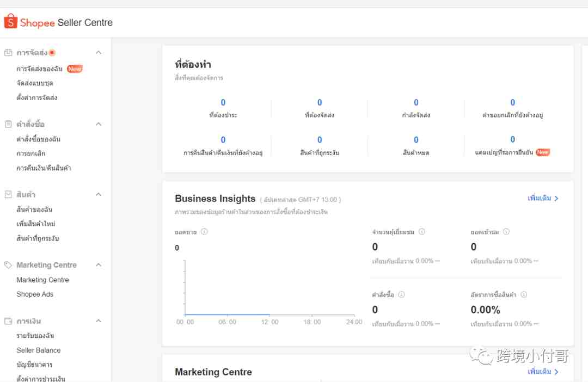Viewport: 588px width, 382px height.
Task: Click การคืนสินค้า/คืนเงินที่ยังค้างอยู่ count
Action: [223, 140]
